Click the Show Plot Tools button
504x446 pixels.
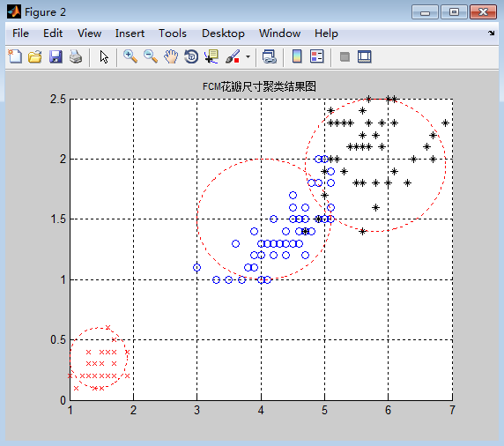(x=365, y=57)
